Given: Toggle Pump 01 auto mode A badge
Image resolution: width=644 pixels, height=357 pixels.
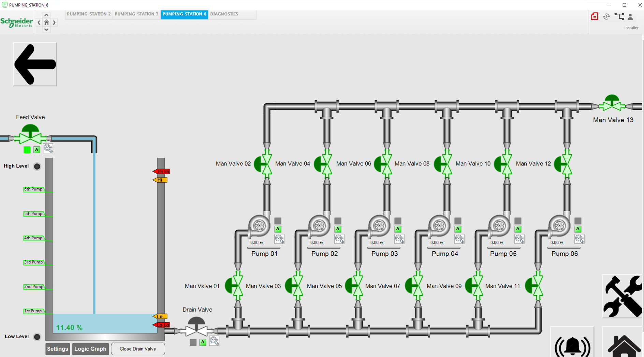Looking at the screenshot, I should pyautogui.click(x=278, y=229).
